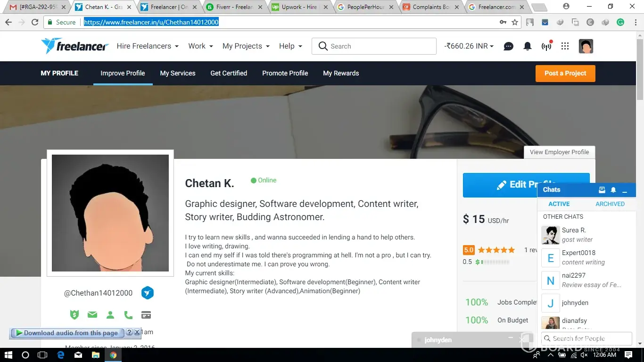Click the email verified envelope icon
The height and width of the screenshot is (362, 644).
pyautogui.click(x=92, y=315)
